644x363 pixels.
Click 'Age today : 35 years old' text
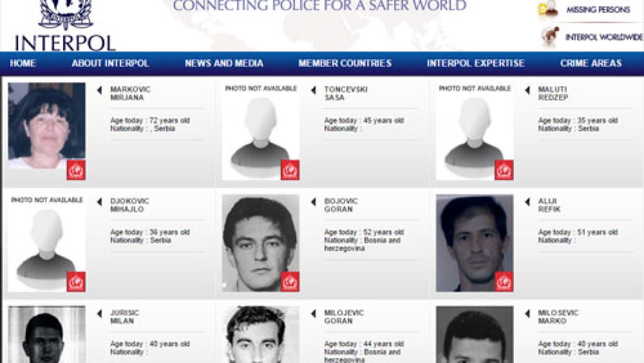pos(578,121)
